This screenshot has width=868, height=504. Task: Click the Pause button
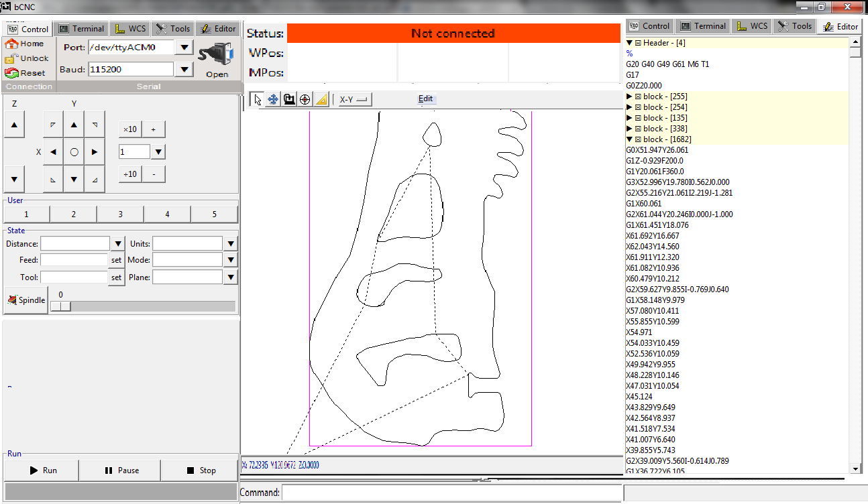120,470
